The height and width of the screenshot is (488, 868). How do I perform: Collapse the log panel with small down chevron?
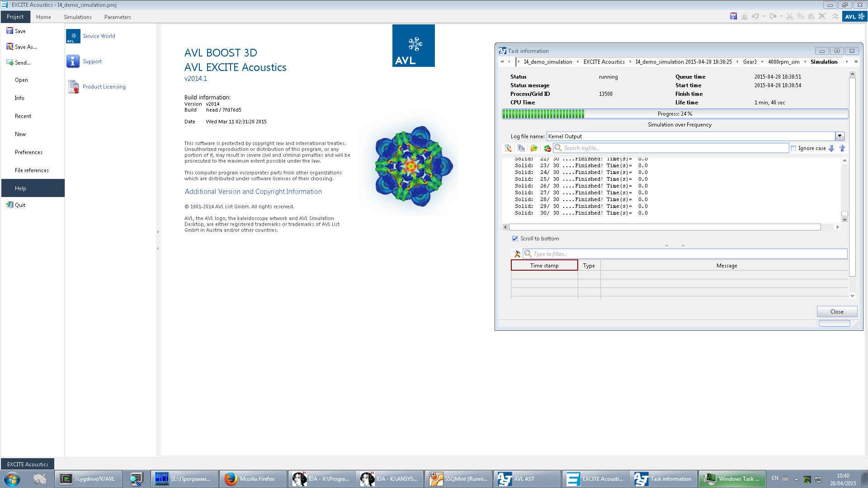[666, 245]
